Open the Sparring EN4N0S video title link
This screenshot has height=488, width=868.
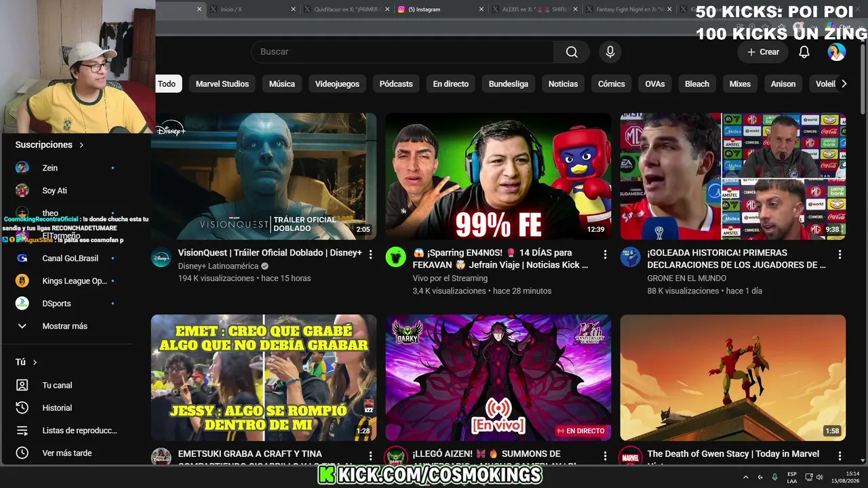click(x=500, y=259)
